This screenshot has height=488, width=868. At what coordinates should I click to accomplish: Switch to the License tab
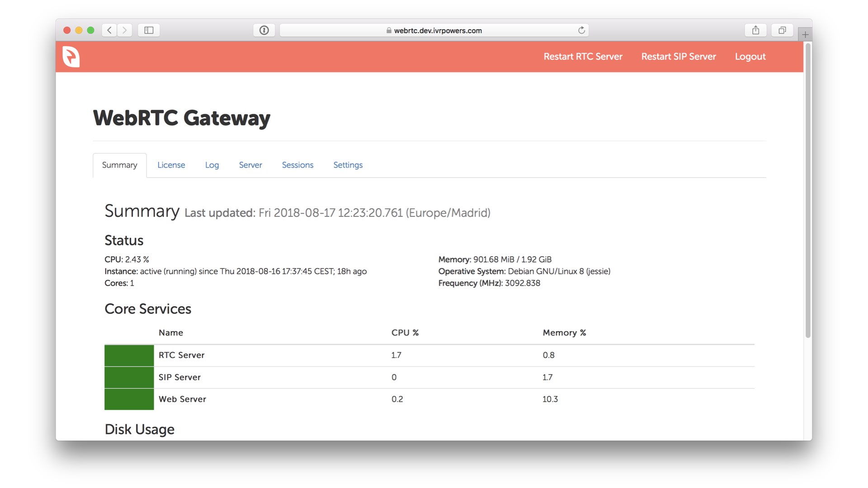[x=171, y=165]
